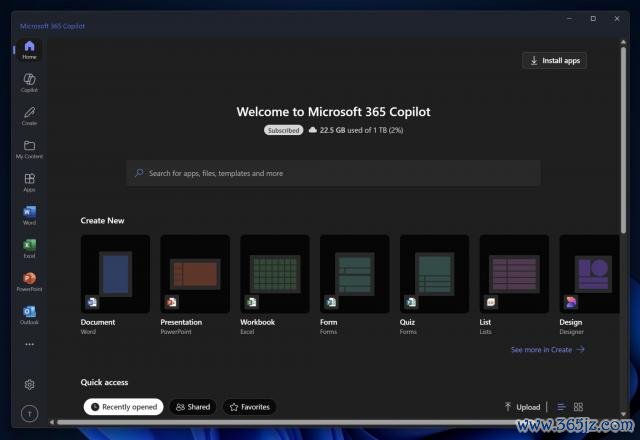Click the horizontal scrollbar at bottom
The height and width of the screenshot is (440, 640).
286,422
